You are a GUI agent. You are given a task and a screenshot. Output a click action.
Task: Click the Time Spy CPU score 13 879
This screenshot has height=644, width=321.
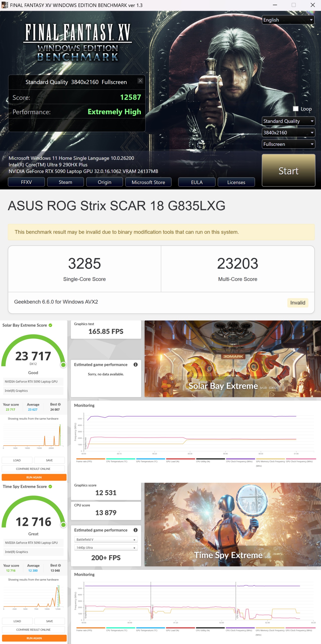tap(106, 513)
